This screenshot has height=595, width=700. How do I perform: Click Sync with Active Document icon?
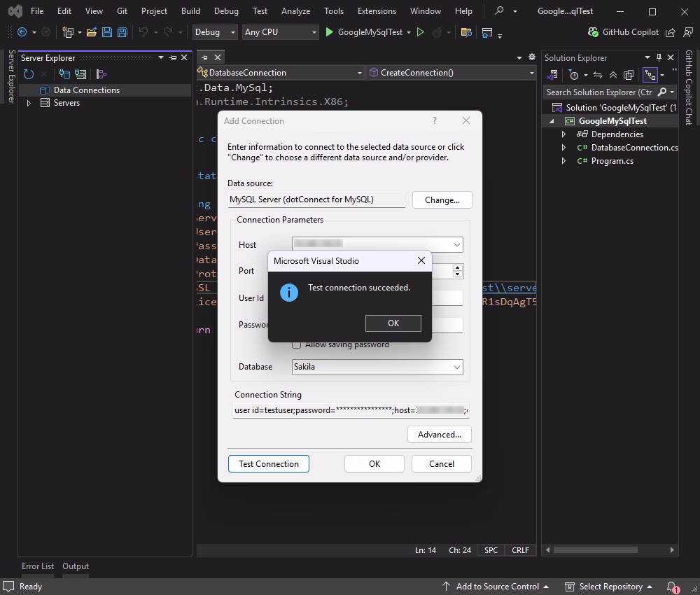[597, 75]
